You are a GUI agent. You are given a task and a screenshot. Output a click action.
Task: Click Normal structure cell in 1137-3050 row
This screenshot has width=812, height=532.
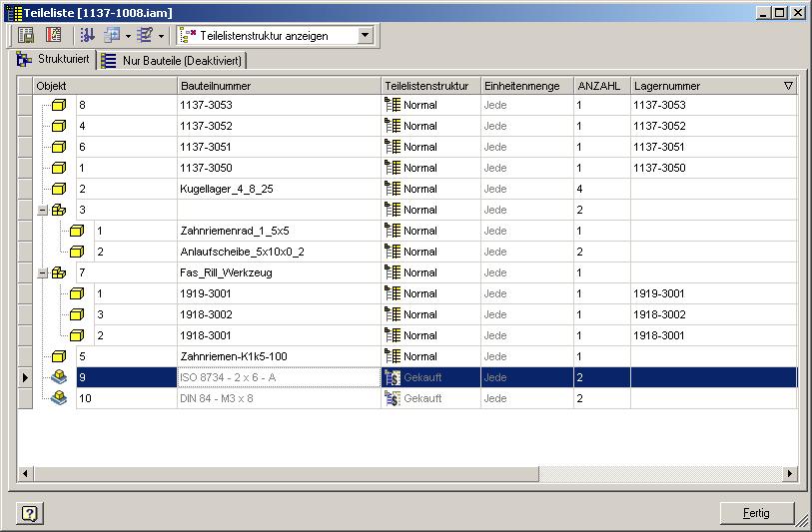430,168
